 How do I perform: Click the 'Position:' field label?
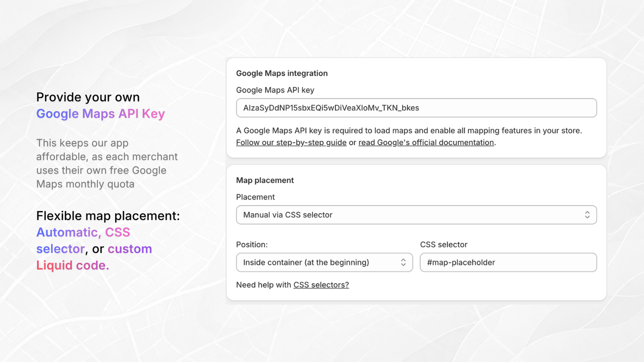tap(252, 244)
